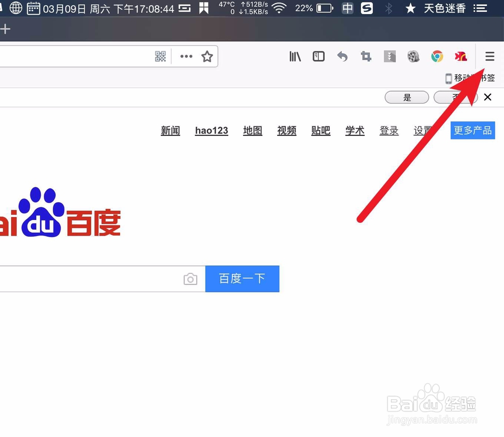Open the crop screenshot tool
504x437 pixels.
pos(366,56)
